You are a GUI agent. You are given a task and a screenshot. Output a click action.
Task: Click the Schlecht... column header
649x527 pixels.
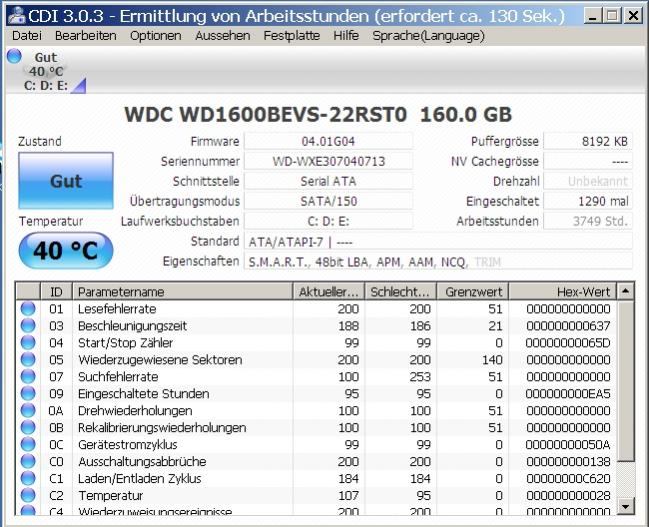[400, 292]
